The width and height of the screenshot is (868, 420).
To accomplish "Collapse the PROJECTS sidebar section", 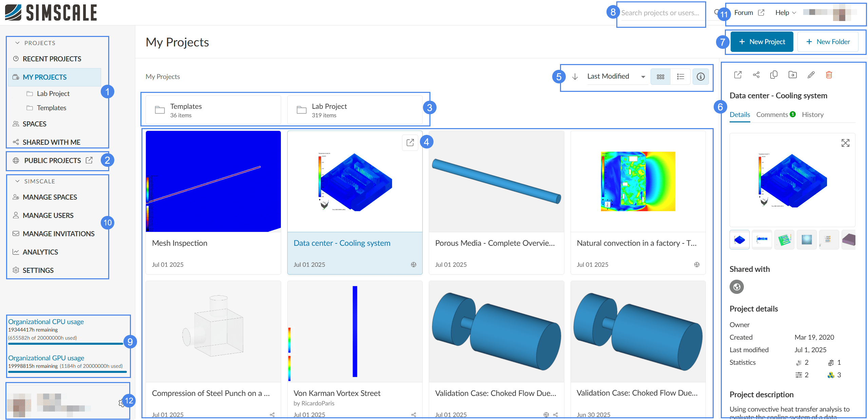I will point(18,43).
